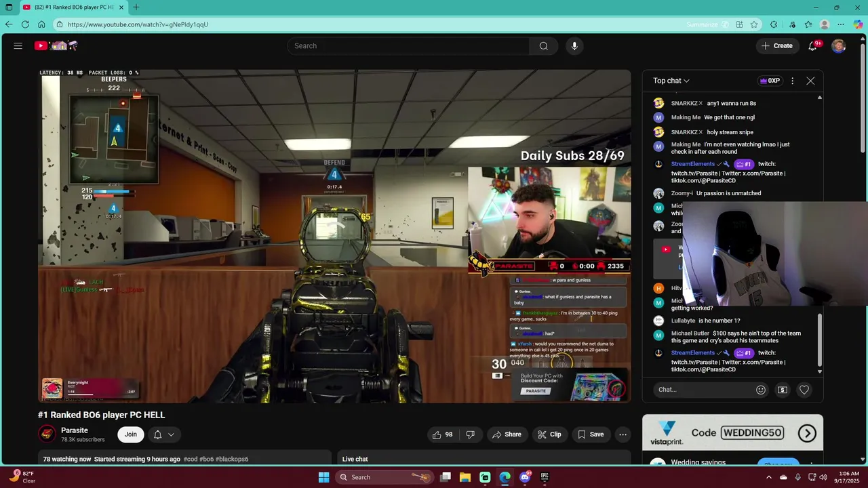The width and height of the screenshot is (868, 488).
Task: Click the #bo6 hashtag link
Action: tap(207, 459)
